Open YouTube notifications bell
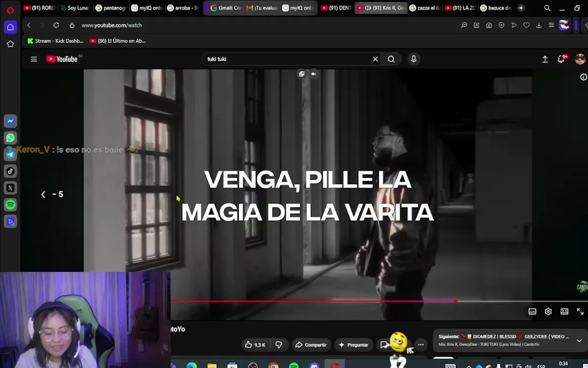The width and height of the screenshot is (588, 368). coord(561,59)
